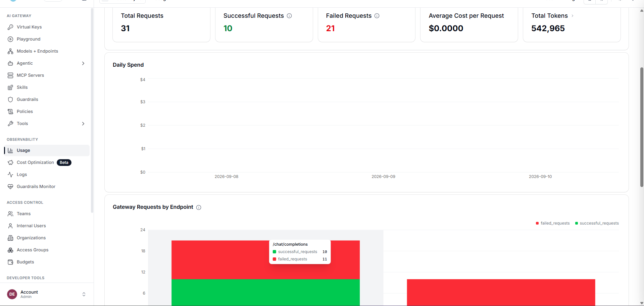Click the 2026-09-10 date axis label
Screen dimensions: 644x306
click(540, 177)
